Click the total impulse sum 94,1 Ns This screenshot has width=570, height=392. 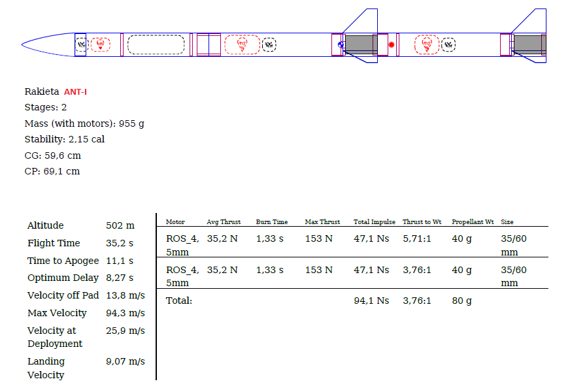pyautogui.click(x=371, y=301)
